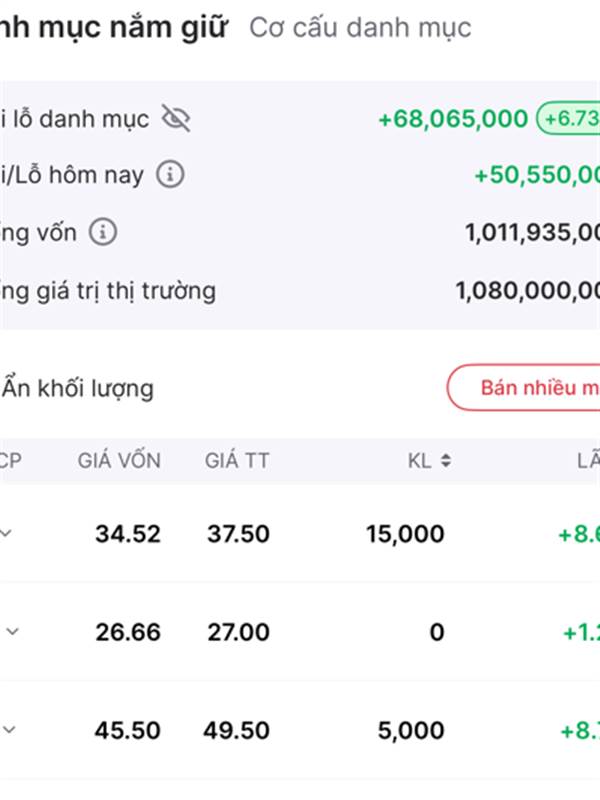Expand the row with cost price 45.50

[x=9, y=730]
